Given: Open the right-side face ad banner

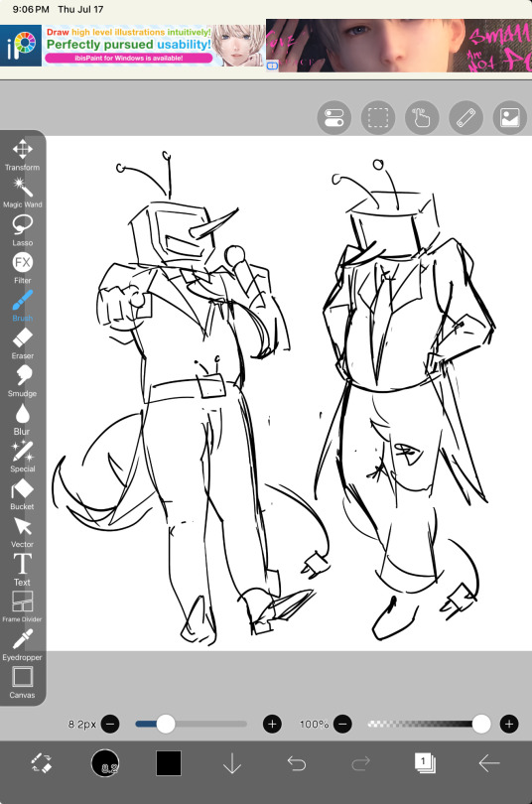Looking at the screenshot, I should coord(399,46).
